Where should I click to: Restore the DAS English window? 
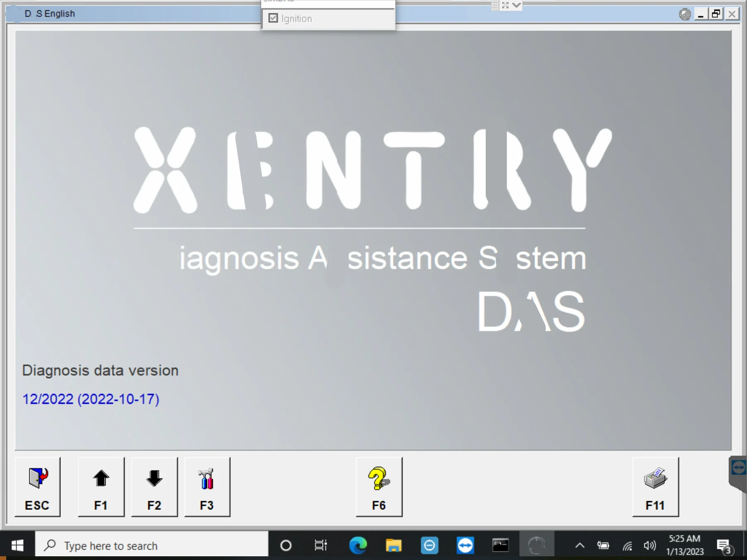click(716, 14)
